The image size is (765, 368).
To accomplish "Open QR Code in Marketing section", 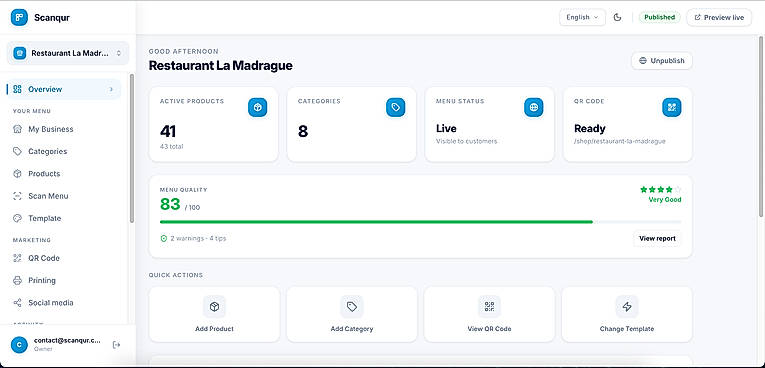I will point(64,258).
